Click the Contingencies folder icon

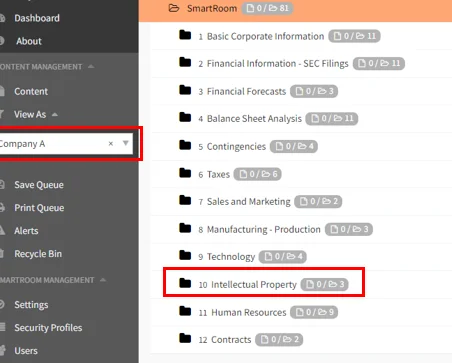pyautogui.click(x=185, y=145)
